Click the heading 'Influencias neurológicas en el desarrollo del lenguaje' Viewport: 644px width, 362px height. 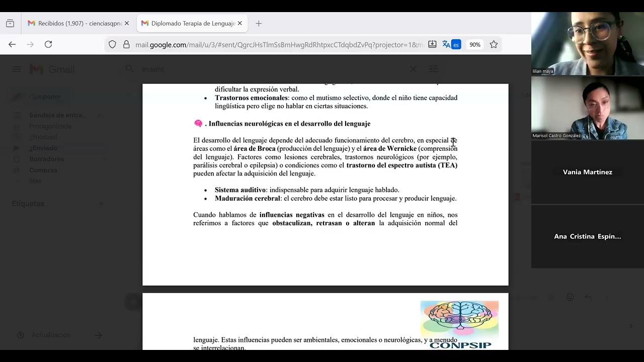click(x=289, y=124)
